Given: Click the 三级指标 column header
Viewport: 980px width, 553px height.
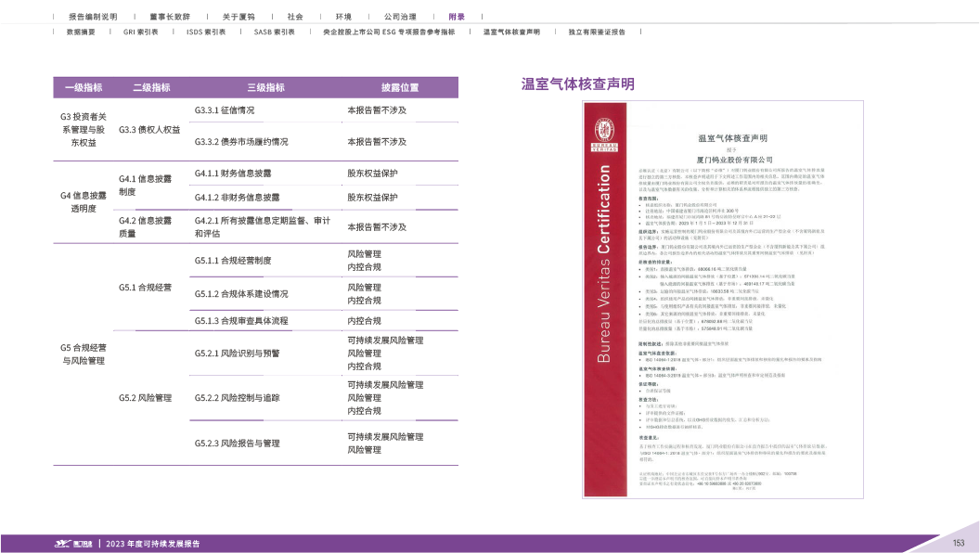Looking at the screenshot, I should pyautogui.click(x=265, y=87).
